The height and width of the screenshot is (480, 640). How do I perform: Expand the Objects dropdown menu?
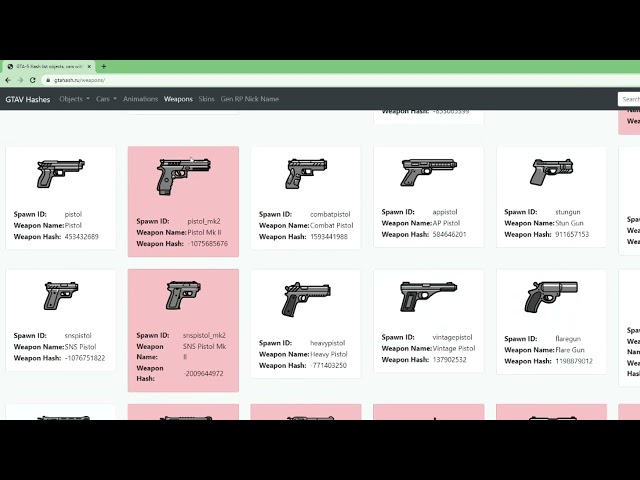pyautogui.click(x=74, y=99)
